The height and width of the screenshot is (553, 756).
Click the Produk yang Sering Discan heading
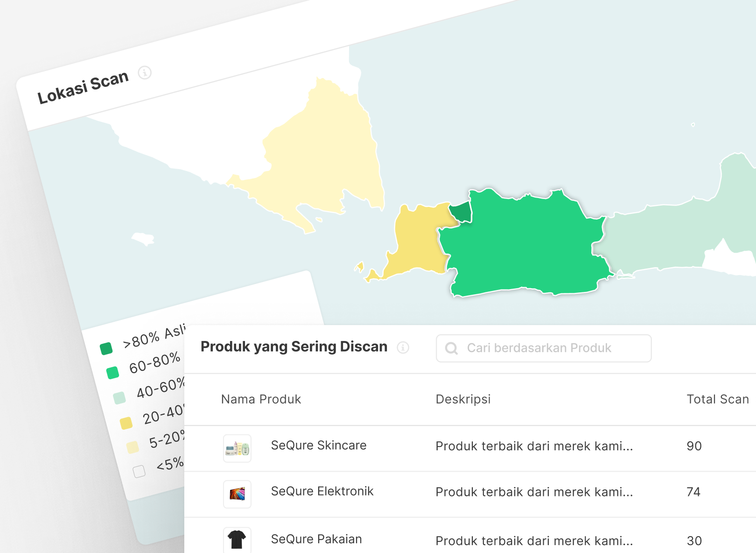click(294, 347)
